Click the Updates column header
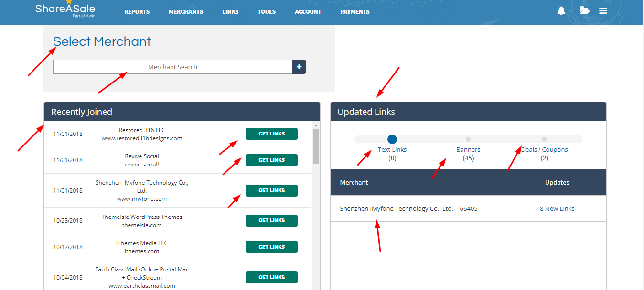 [557, 182]
